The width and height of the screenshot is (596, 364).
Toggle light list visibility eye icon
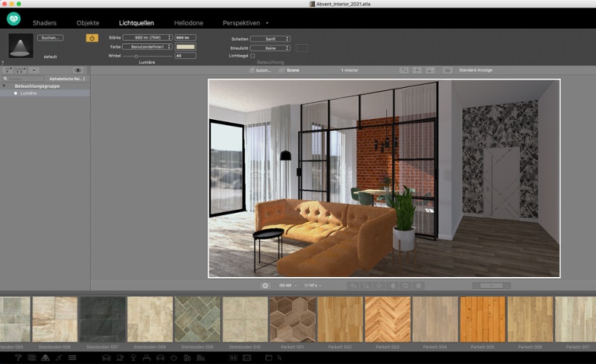click(x=78, y=70)
